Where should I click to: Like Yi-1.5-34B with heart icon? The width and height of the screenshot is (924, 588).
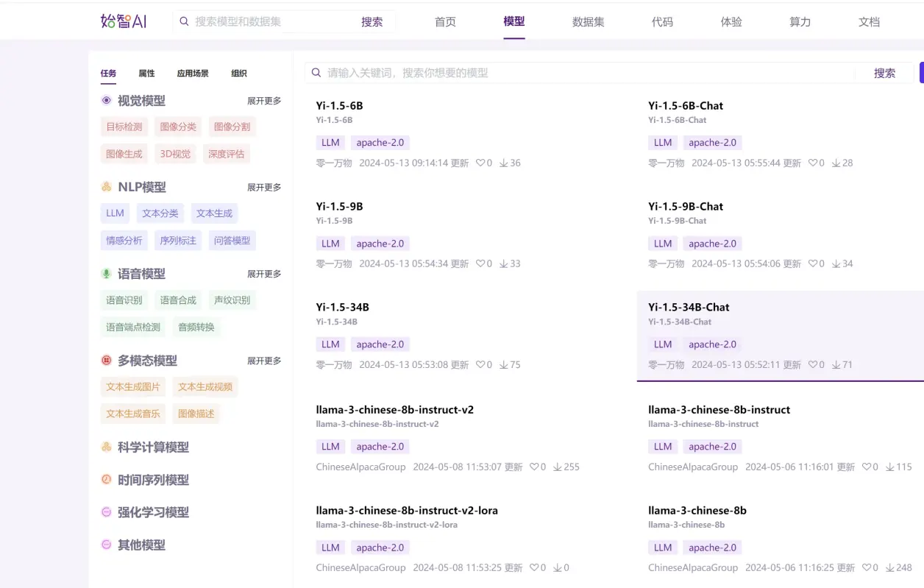(x=480, y=364)
